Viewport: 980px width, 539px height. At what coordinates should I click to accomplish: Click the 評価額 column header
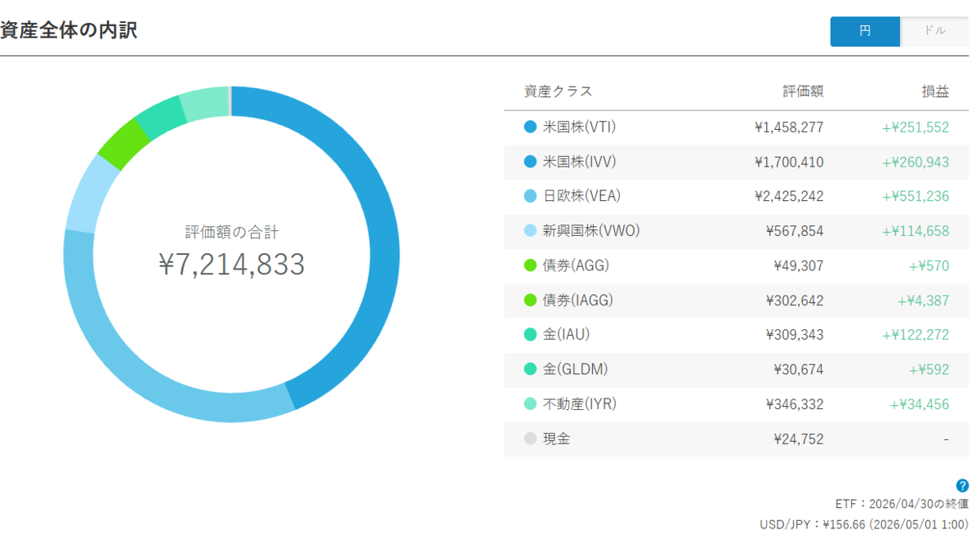[803, 91]
